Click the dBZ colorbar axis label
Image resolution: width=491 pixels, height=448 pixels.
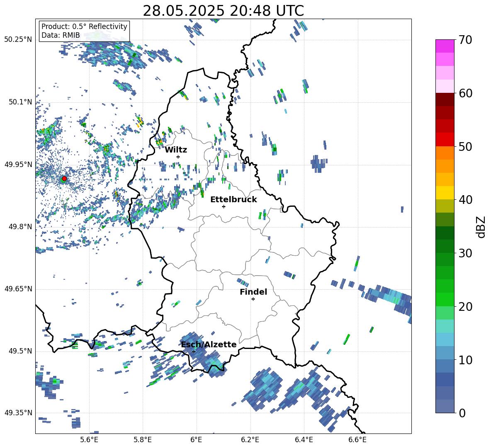click(x=481, y=227)
